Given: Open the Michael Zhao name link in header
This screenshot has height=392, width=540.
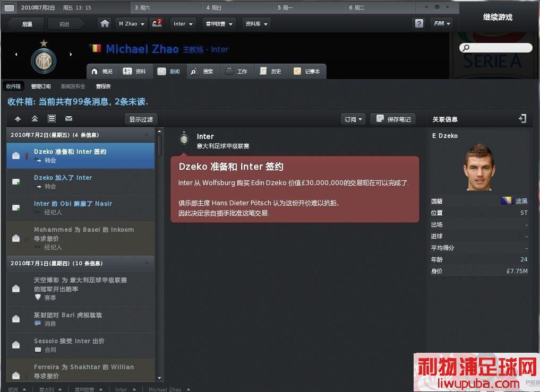Looking at the screenshot, I should (142, 49).
